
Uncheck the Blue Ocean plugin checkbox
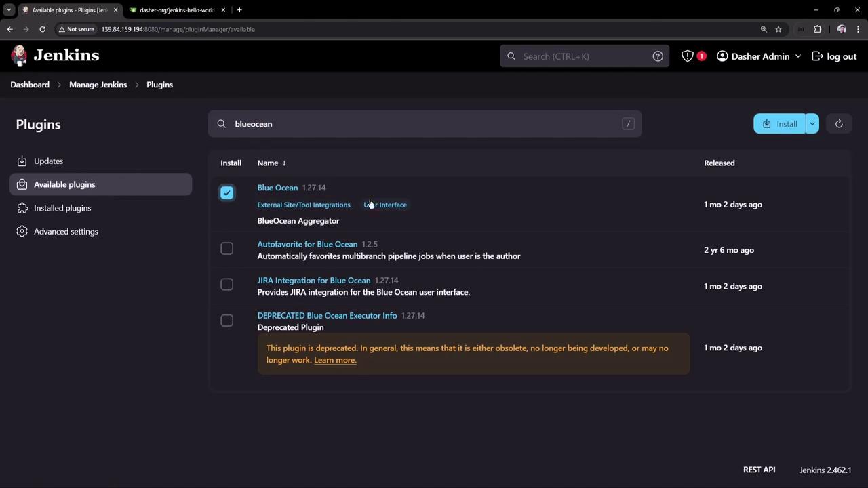(x=226, y=193)
